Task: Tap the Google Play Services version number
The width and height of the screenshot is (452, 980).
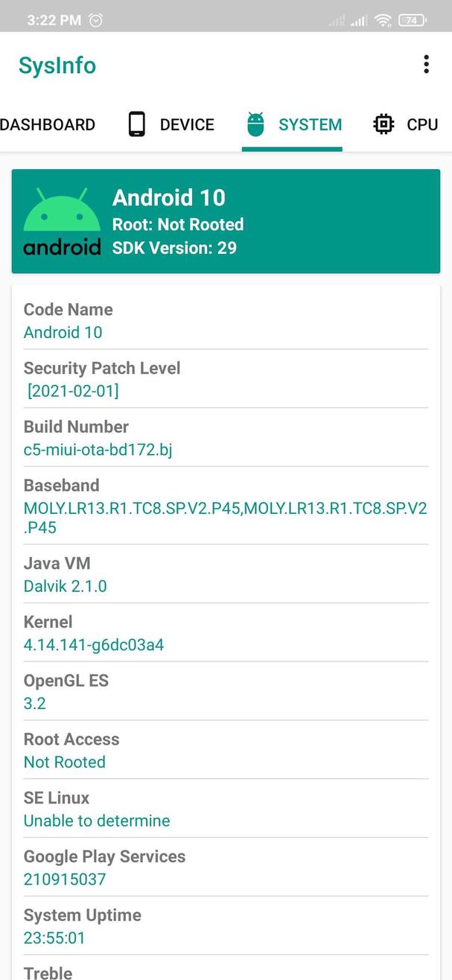Action: pos(65,879)
